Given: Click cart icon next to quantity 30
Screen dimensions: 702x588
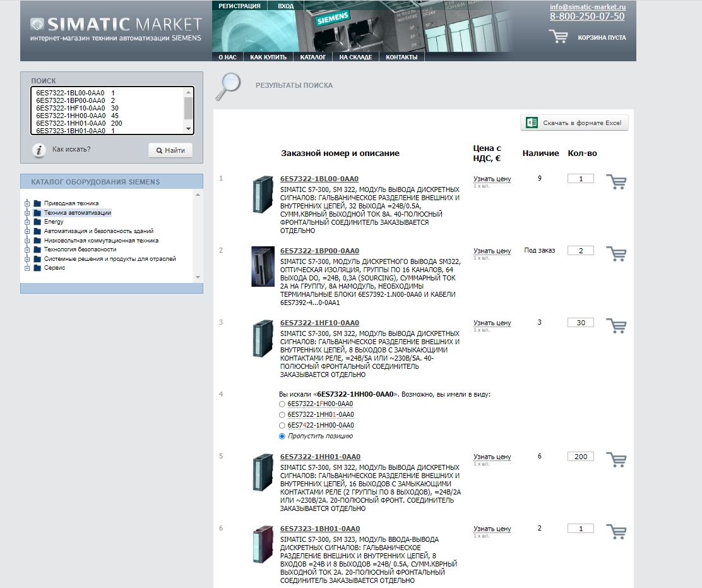Looking at the screenshot, I should [x=616, y=326].
